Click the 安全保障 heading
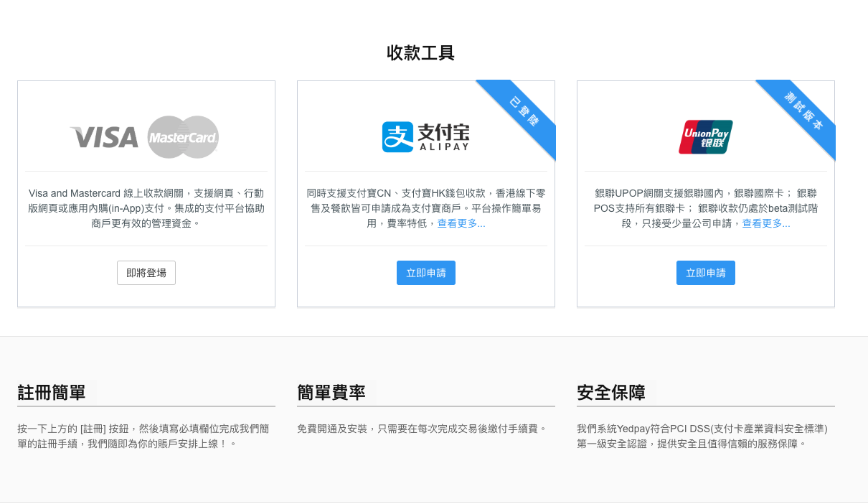Viewport: 868px width, 504px height. 611,393
